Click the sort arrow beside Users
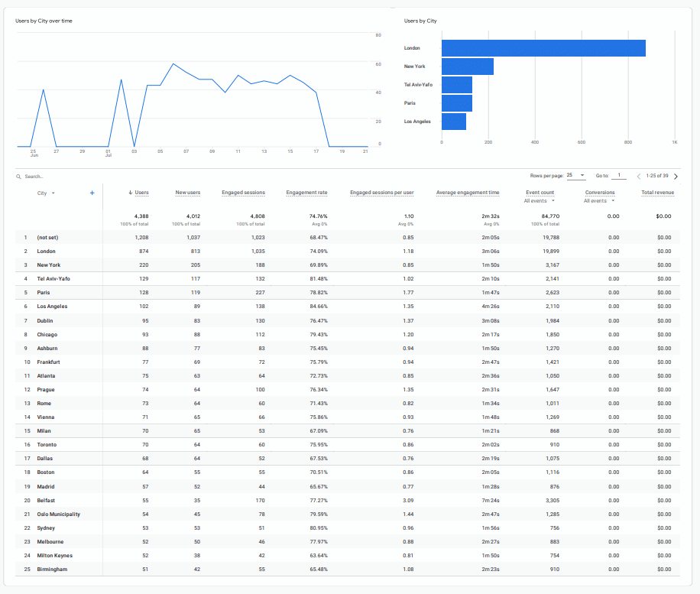The width and height of the screenshot is (700, 594). [x=131, y=193]
